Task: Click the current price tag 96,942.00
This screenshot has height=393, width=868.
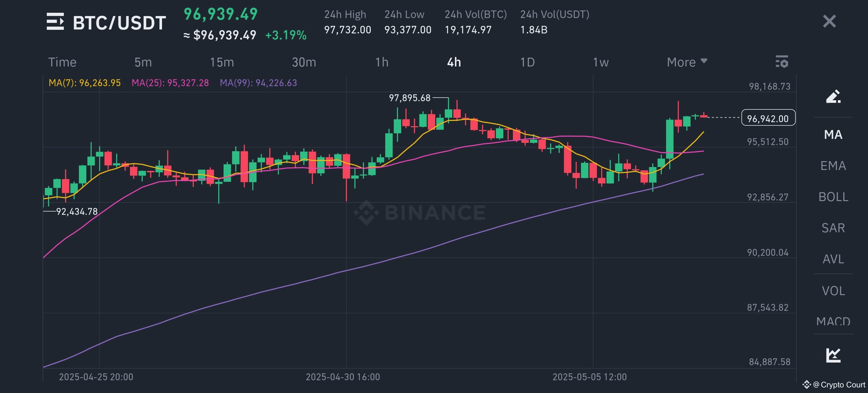Action: tap(768, 118)
